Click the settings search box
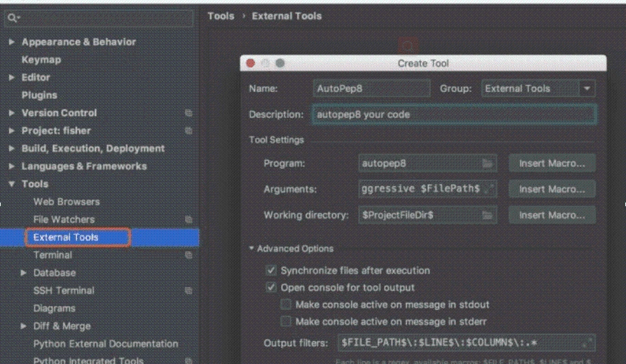This screenshot has width=626, height=364. point(100,16)
